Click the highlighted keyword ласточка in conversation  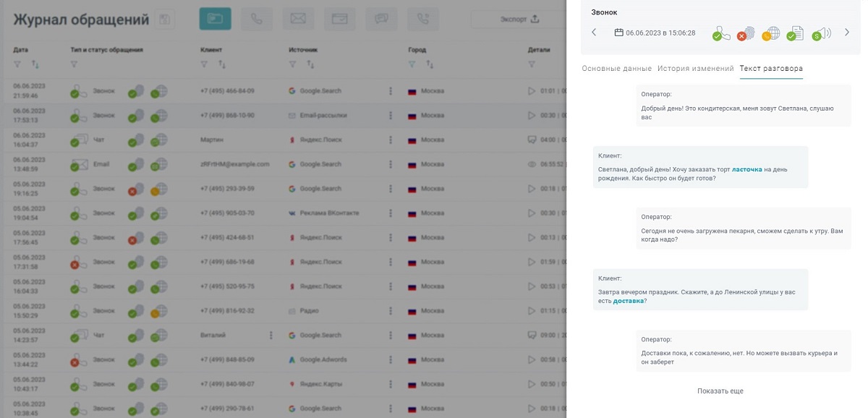click(746, 170)
